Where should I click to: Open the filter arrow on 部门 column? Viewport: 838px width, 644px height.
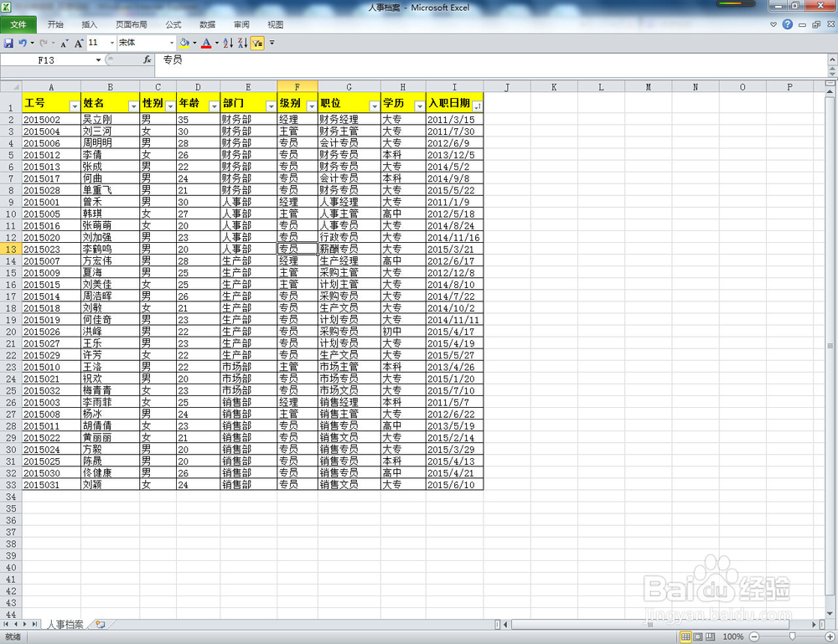270,104
